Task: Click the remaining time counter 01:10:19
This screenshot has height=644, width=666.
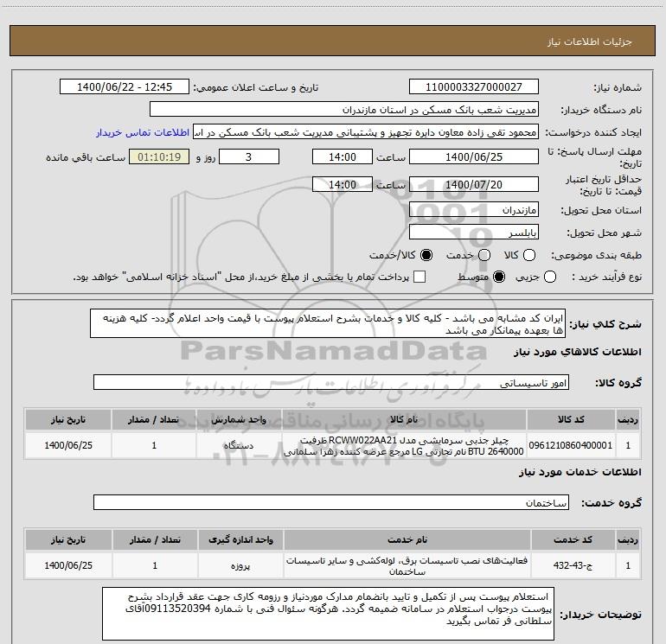Action: [x=159, y=156]
